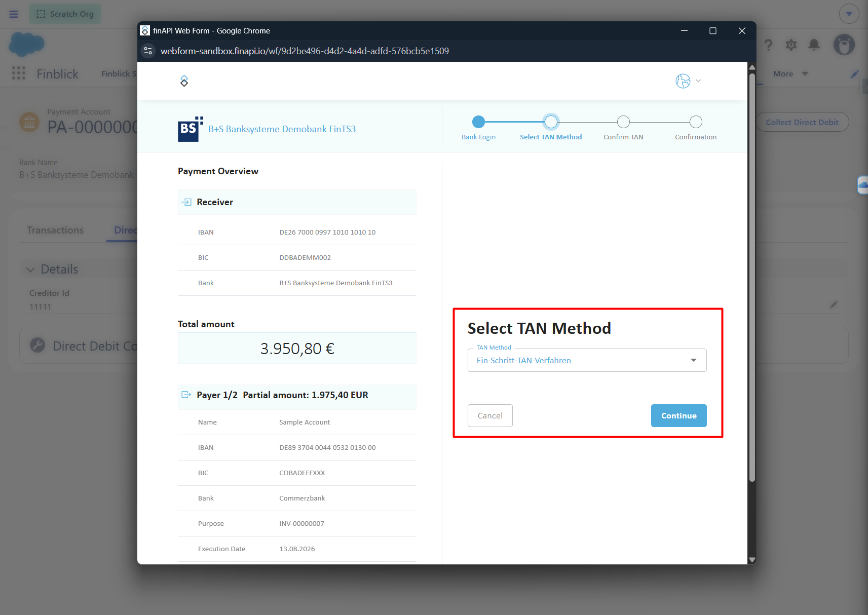Click receiver IBAN DE26 7000 0997 1010 1010 10
Image resolution: width=868 pixels, height=615 pixels.
click(327, 233)
